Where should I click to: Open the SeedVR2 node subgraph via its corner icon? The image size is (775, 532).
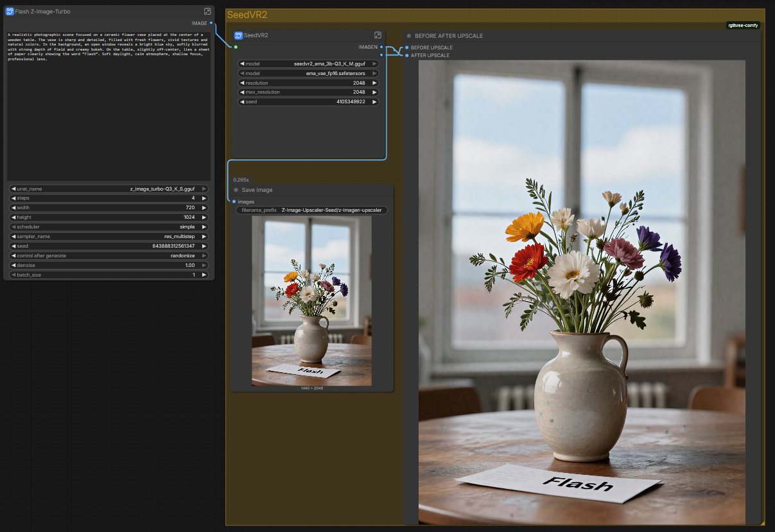(x=378, y=35)
